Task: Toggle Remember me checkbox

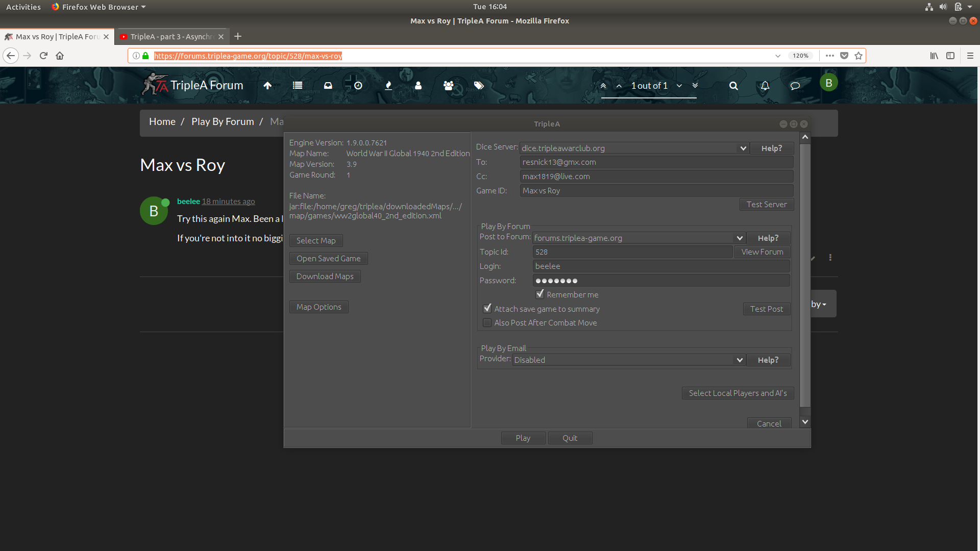Action: click(x=540, y=294)
